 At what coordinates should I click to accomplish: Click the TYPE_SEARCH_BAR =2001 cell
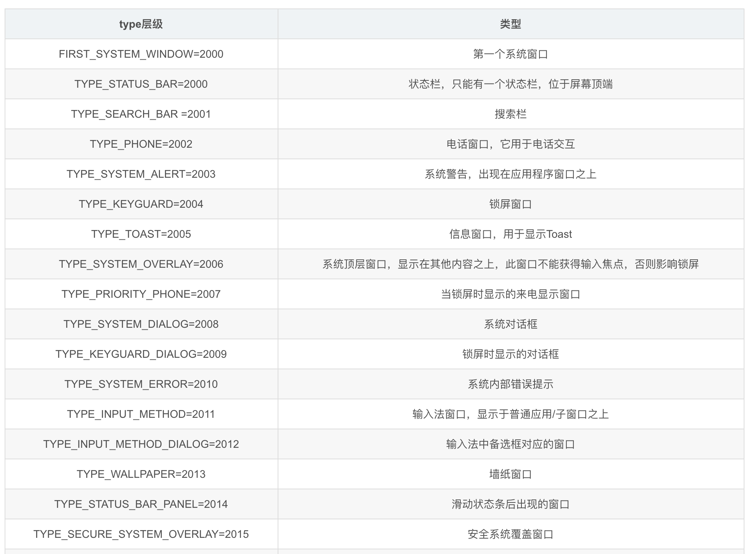[x=141, y=114]
